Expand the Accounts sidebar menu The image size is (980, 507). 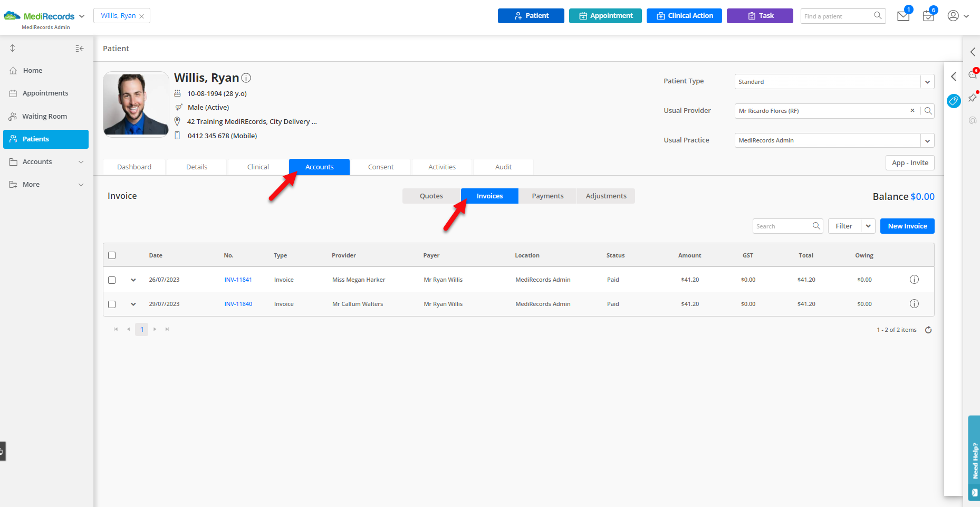[81, 162]
